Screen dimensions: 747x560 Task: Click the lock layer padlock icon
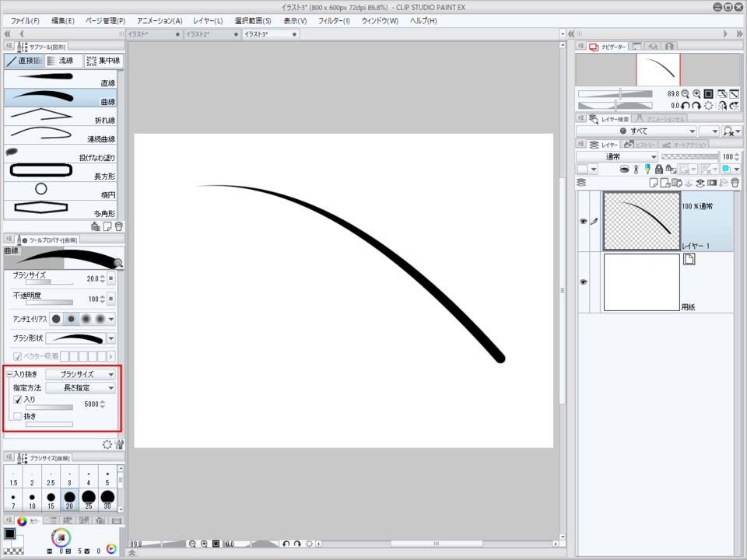tap(659, 169)
